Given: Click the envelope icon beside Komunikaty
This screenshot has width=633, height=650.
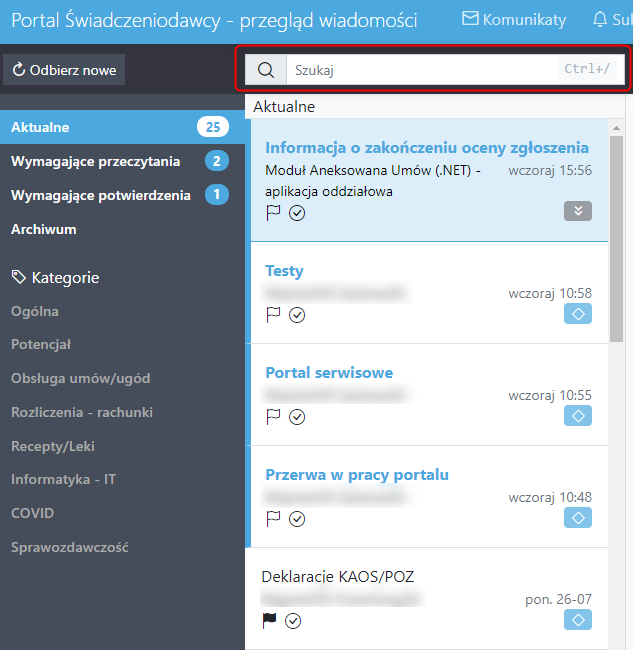Looking at the screenshot, I should [470, 19].
